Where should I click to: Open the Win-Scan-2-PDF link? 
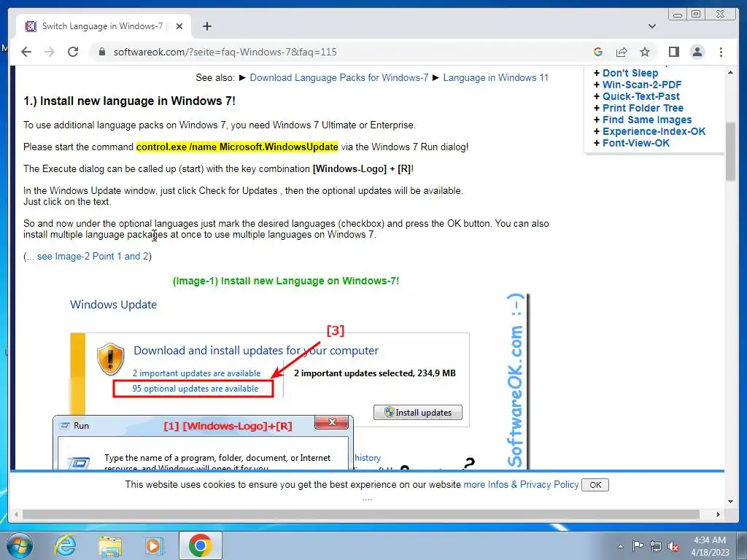pos(642,85)
